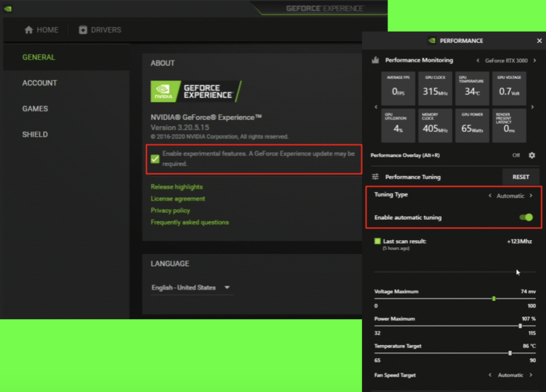Click the GPU Voltage 0.7 Volt tile
This screenshot has width=546, height=392.
(x=509, y=88)
